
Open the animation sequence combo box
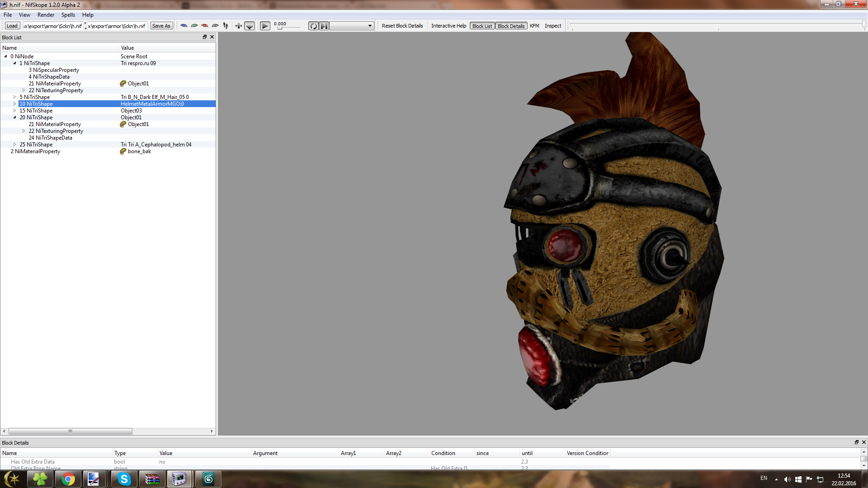352,26
